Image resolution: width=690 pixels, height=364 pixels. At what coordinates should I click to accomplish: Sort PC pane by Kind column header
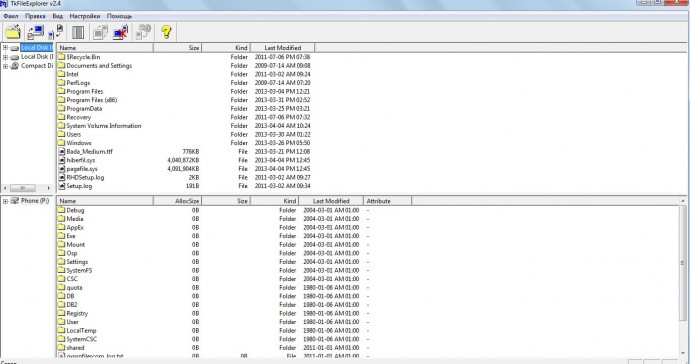point(226,48)
